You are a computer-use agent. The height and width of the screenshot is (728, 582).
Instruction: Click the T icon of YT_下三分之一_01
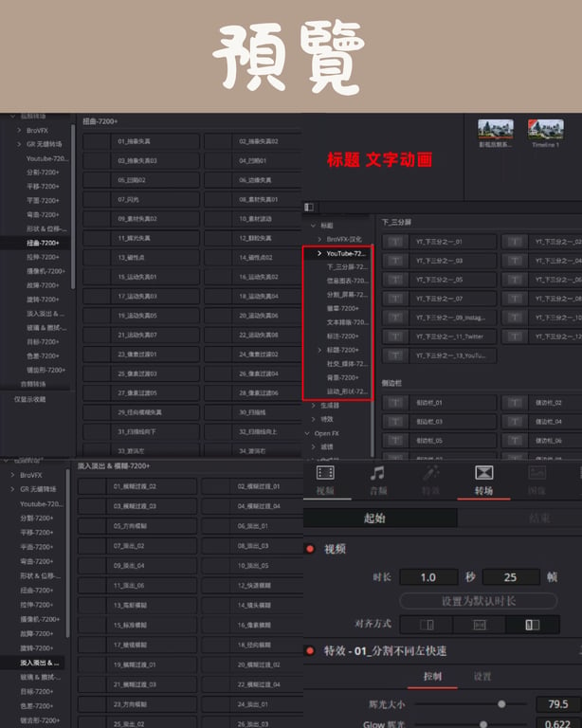pyautogui.click(x=395, y=242)
